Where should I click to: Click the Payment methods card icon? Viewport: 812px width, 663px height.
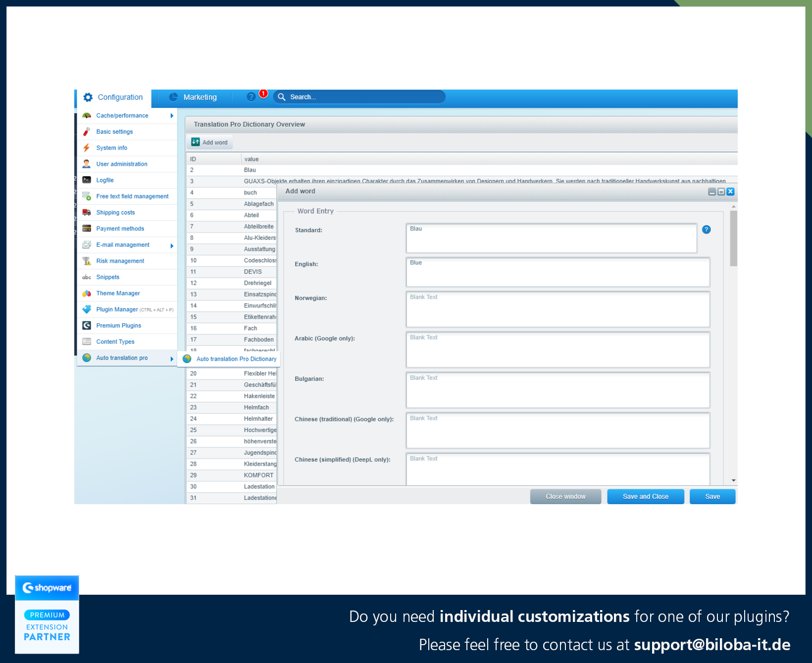87,229
